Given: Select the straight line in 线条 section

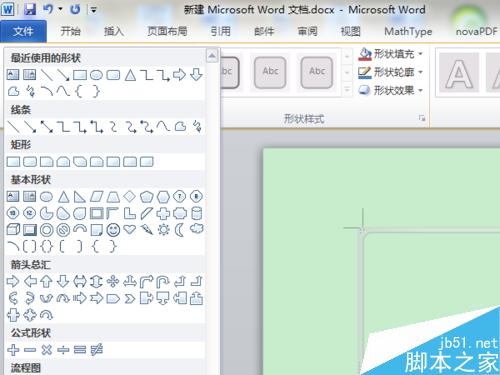Looking at the screenshot, I should [x=13, y=127].
